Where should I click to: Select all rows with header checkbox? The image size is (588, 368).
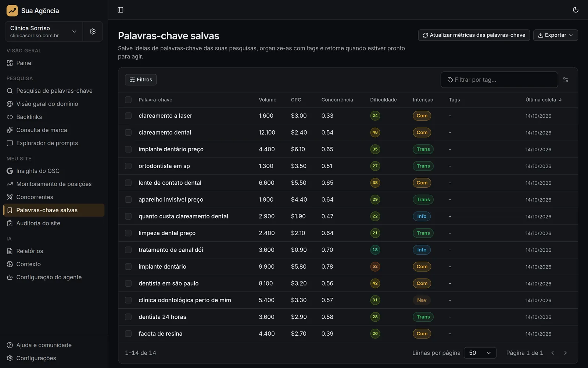point(128,100)
